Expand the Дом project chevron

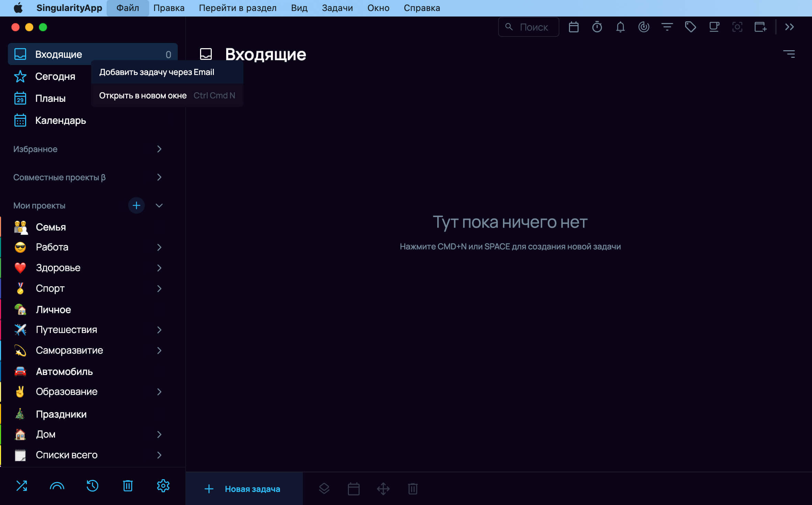point(159,434)
